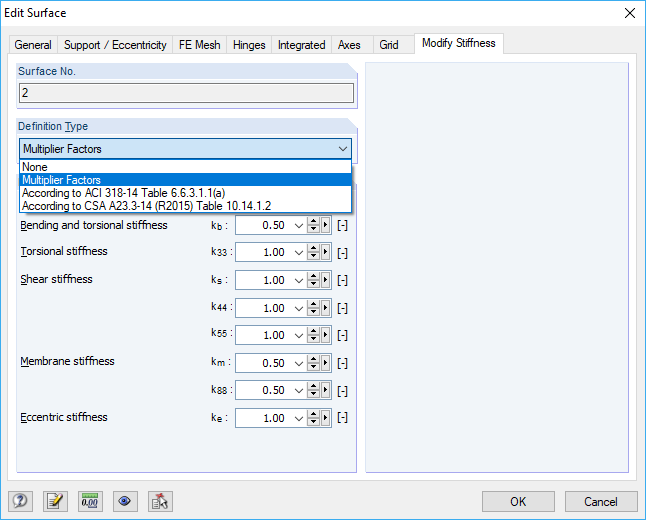
Task: Click the ks spinner arrows
Action: (314, 281)
